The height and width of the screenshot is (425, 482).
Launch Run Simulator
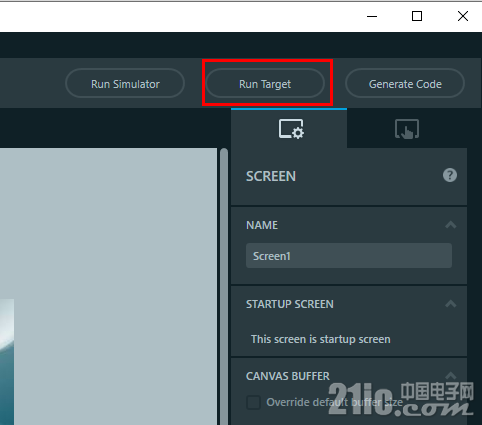pos(125,84)
